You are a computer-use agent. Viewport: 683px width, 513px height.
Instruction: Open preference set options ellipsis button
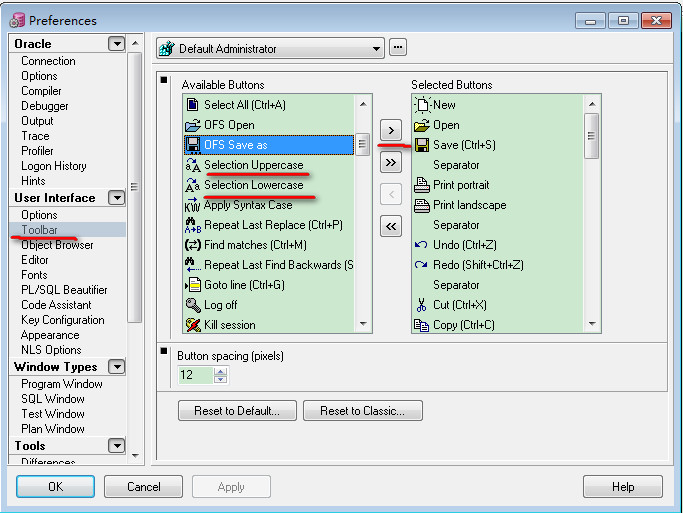[x=398, y=47]
